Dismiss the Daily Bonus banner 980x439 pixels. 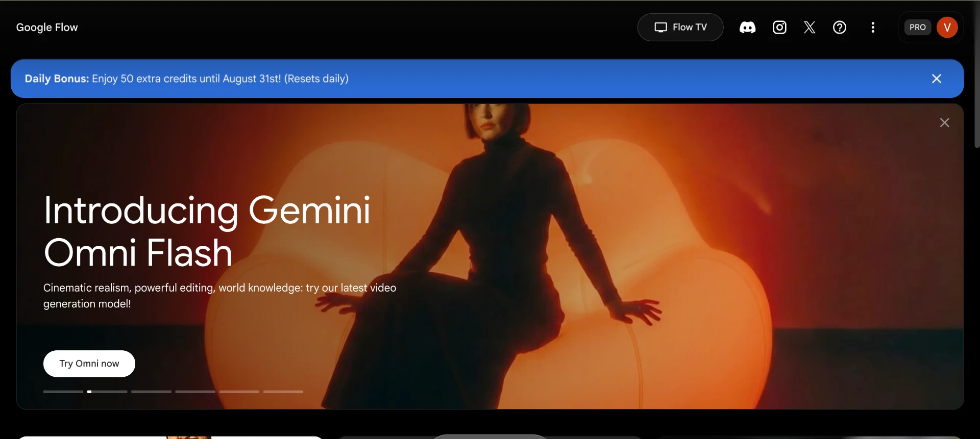937,79
